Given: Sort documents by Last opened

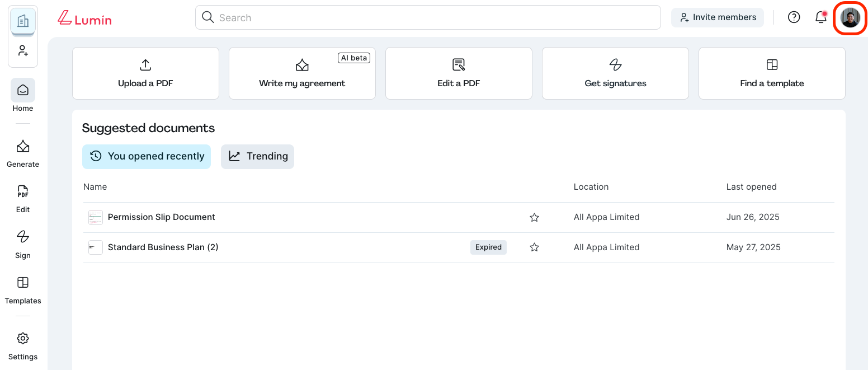Looking at the screenshot, I should pyautogui.click(x=751, y=186).
